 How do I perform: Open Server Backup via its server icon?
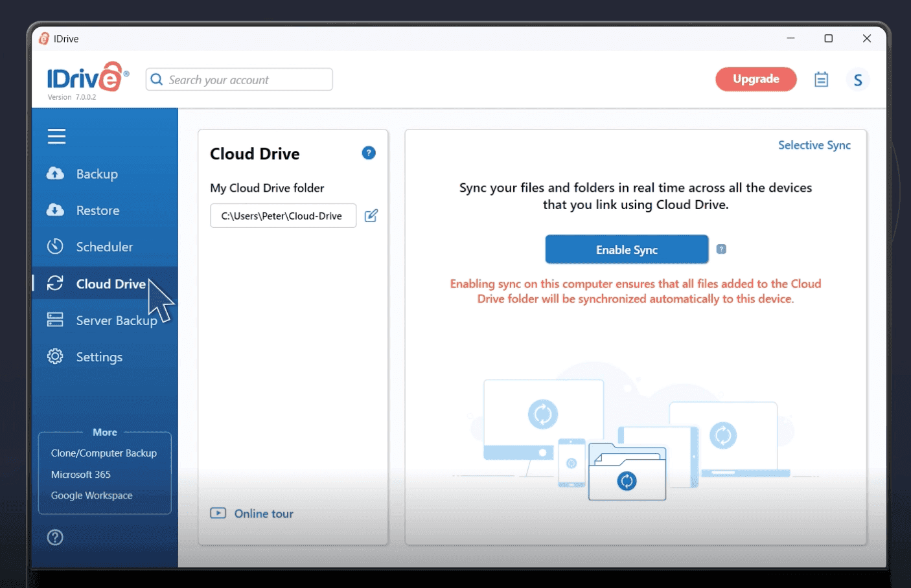[55, 319]
